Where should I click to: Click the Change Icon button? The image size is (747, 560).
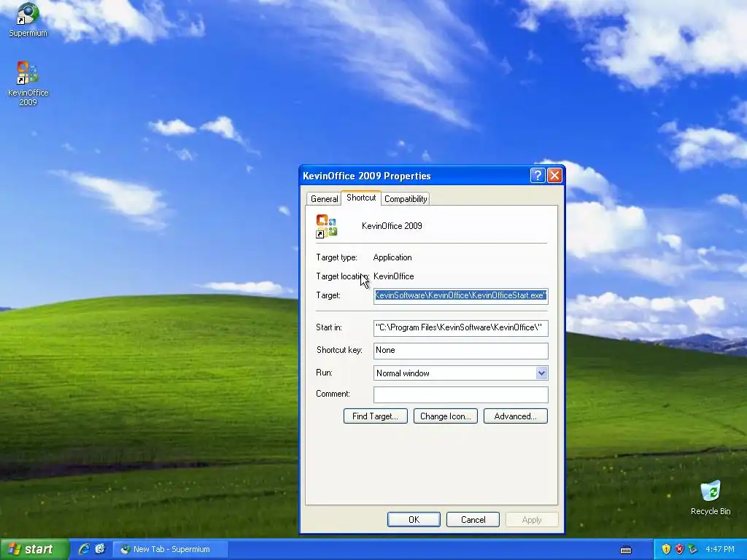[446, 416]
